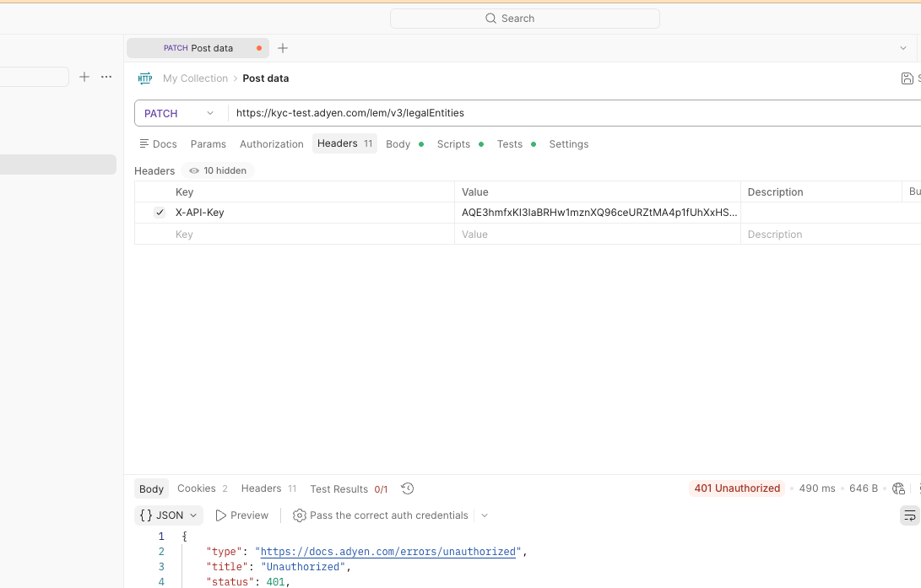
Task: Click the Save request icon
Action: pyautogui.click(x=906, y=78)
